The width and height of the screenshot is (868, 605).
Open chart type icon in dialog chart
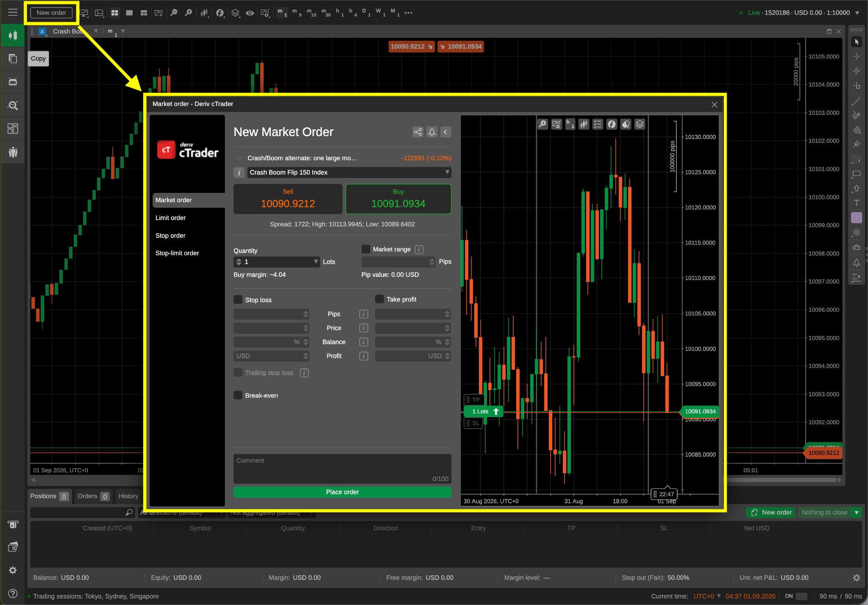coord(584,124)
